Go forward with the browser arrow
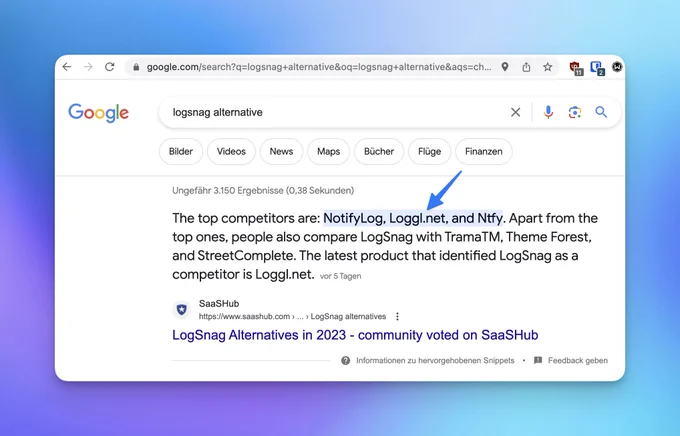 point(88,67)
